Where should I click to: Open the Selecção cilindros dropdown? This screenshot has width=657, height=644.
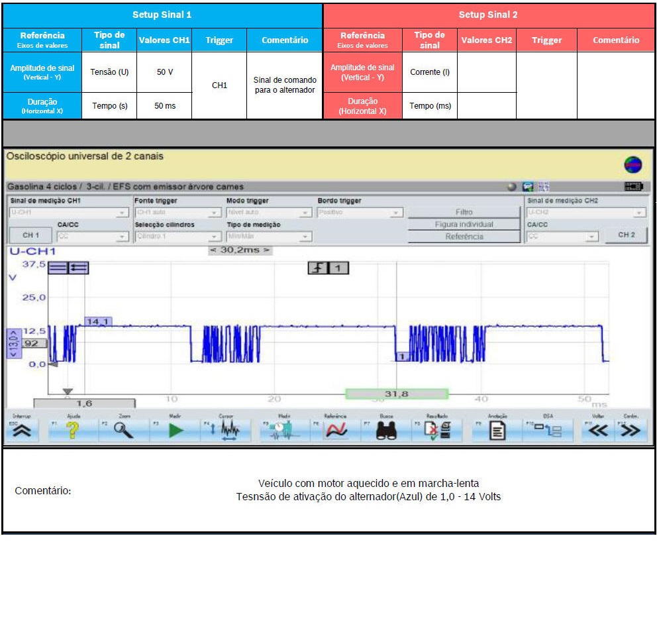177,237
